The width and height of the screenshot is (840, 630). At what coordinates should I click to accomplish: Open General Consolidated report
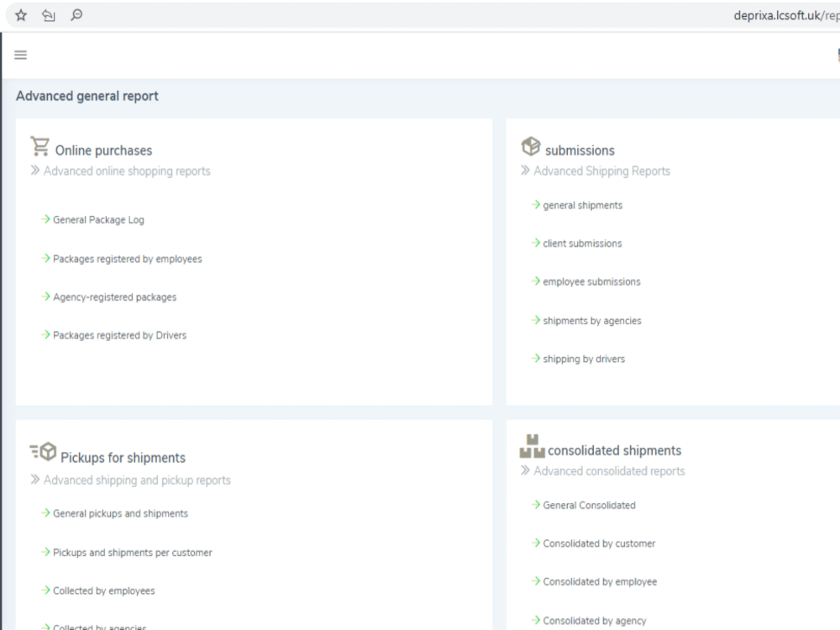[x=590, y=505]
